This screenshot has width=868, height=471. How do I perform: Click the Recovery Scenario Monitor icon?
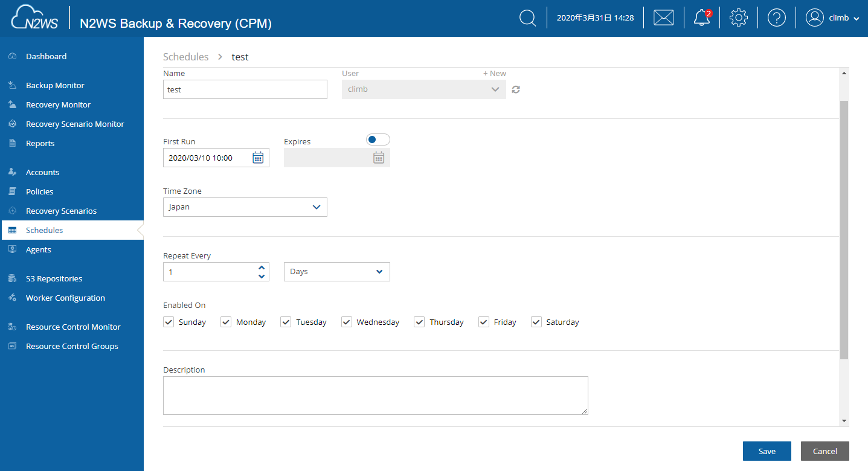pos(12,124)
